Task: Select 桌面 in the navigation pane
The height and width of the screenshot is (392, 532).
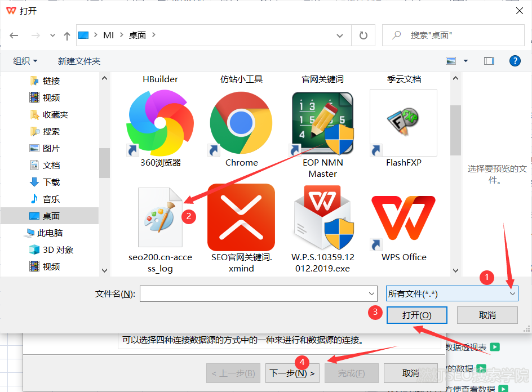Action: 50,216
